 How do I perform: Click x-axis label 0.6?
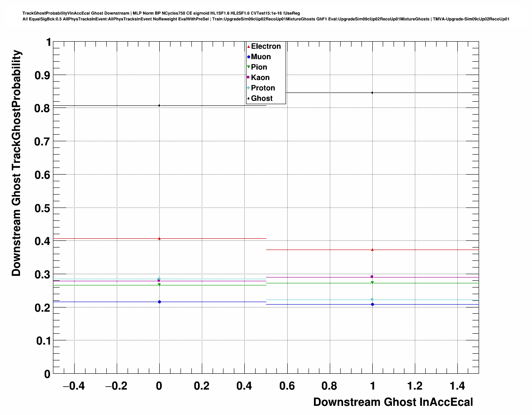pyautogui.click(x=287, y=386)
